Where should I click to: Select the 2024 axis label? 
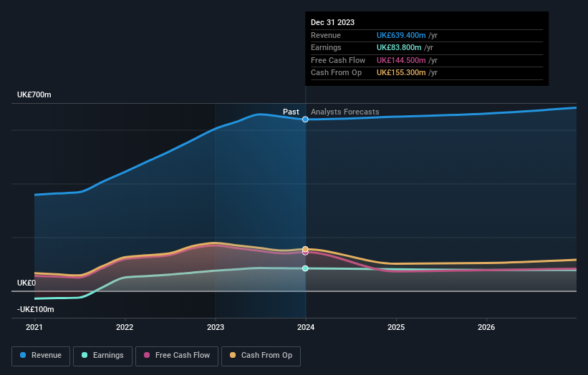pos(306,327)
